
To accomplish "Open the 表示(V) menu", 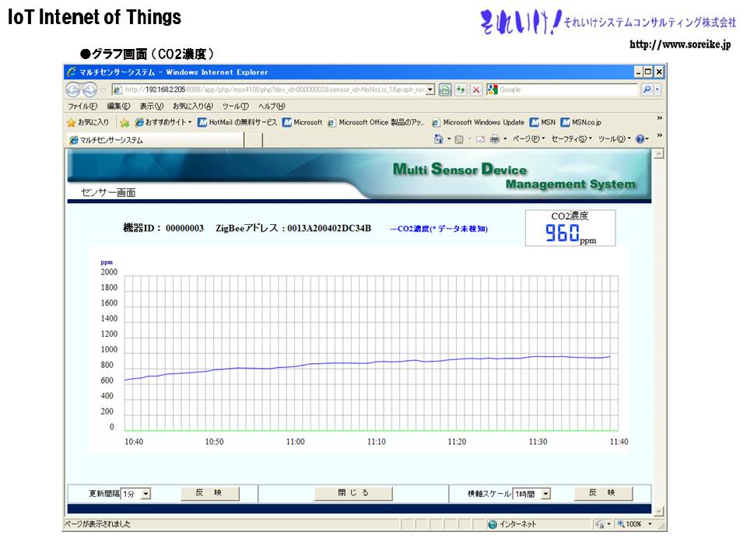I will point(151,107).
